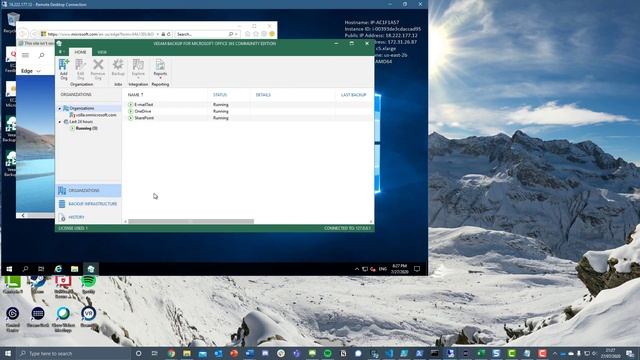
Task: Click the hamburger menu on the Edge page
Action: pyautogui.click(x=25, y=55)
